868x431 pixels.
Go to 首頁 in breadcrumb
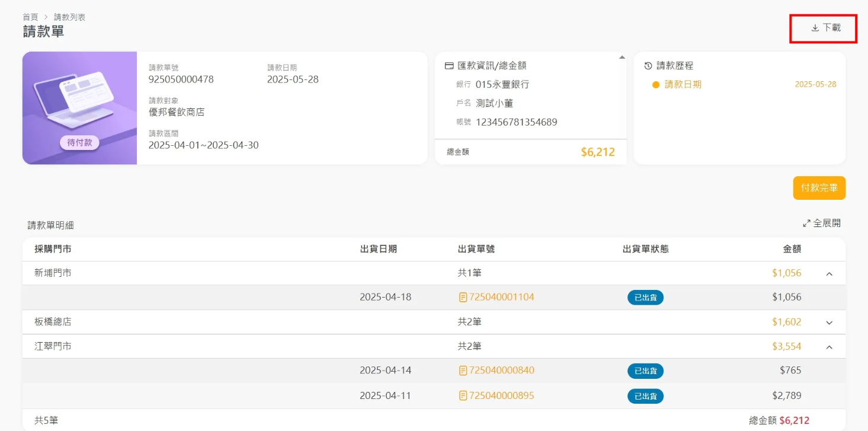(30, 17)
